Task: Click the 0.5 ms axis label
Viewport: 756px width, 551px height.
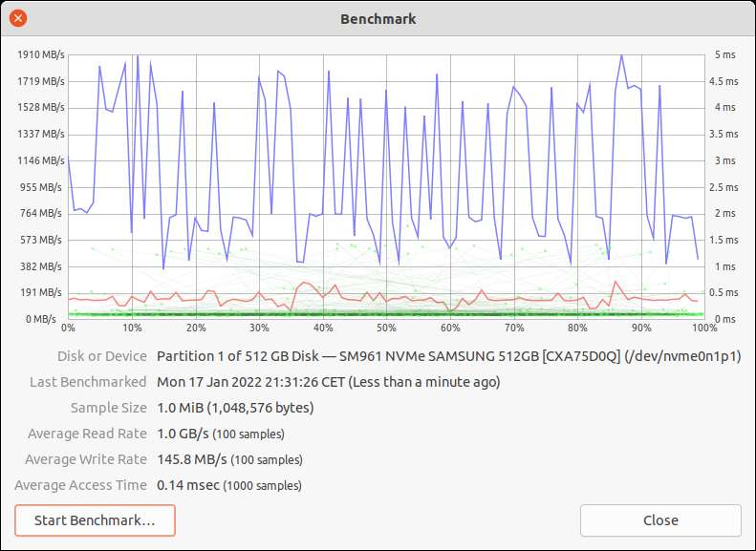Action: [724, 292]
